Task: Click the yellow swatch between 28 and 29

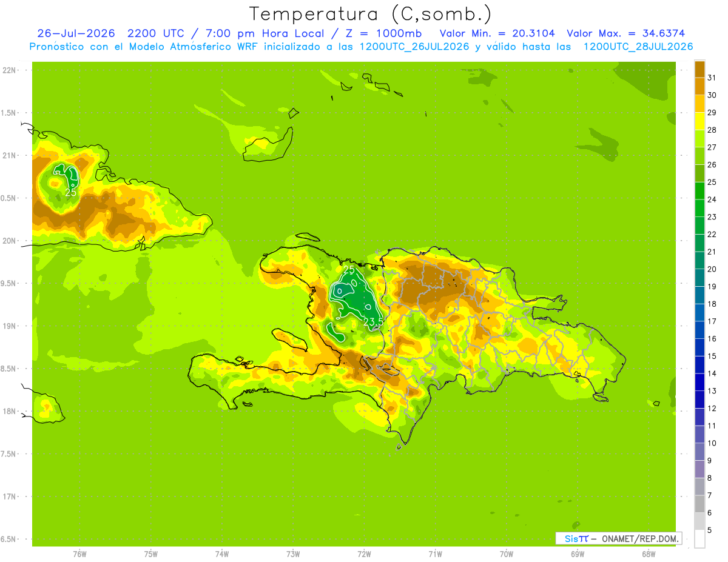Action: [699, 121]
